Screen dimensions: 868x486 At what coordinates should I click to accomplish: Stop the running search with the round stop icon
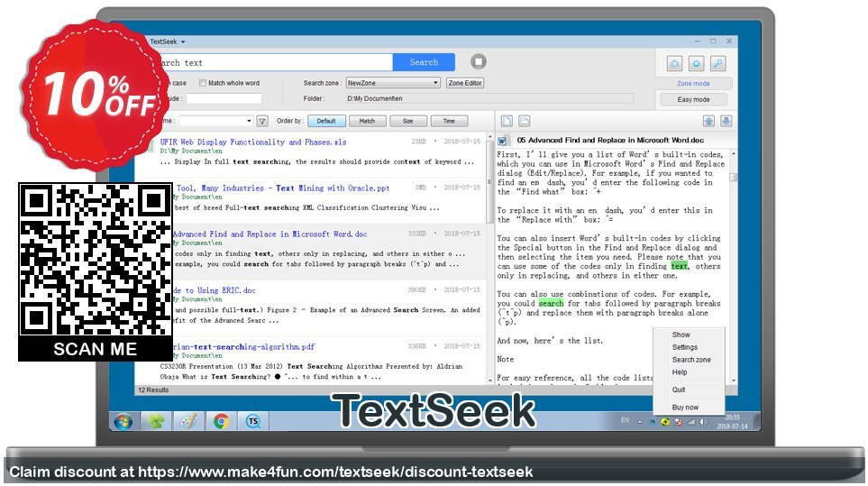point(479,61)
